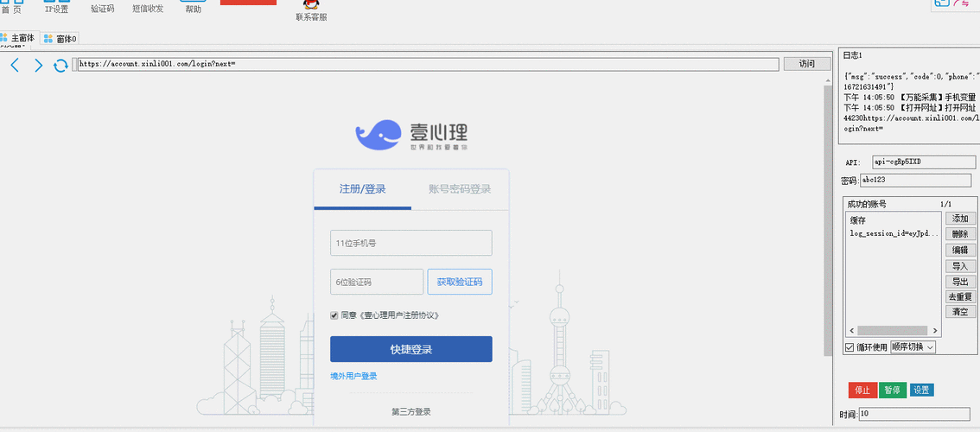The image size is (980, 432).
Task: Click the 日志1 log panel title
Action: 852,55
